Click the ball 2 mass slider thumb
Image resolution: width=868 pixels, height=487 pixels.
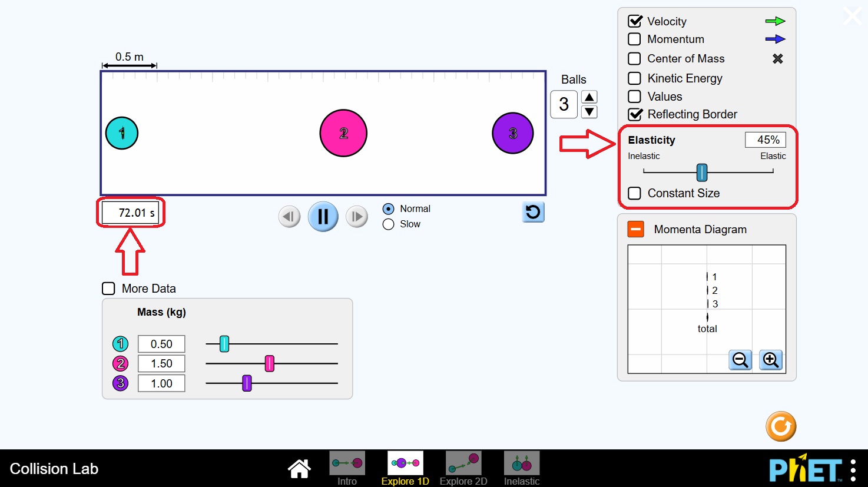270,363
